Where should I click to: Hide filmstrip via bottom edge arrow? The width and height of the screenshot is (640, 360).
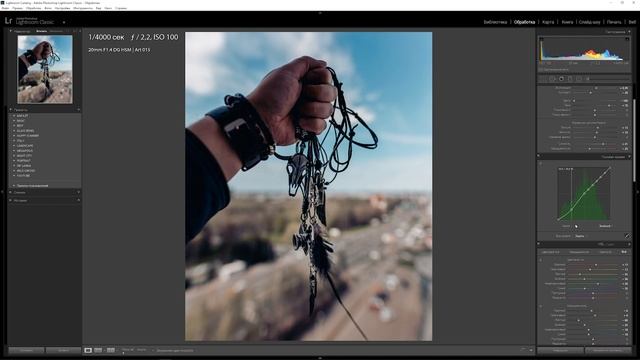[320, 358]
